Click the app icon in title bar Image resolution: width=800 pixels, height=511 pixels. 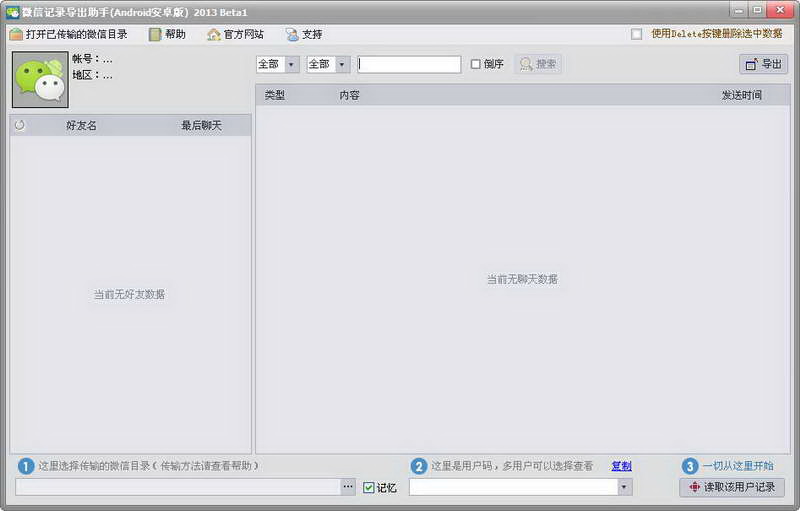[x=12, y=12]
